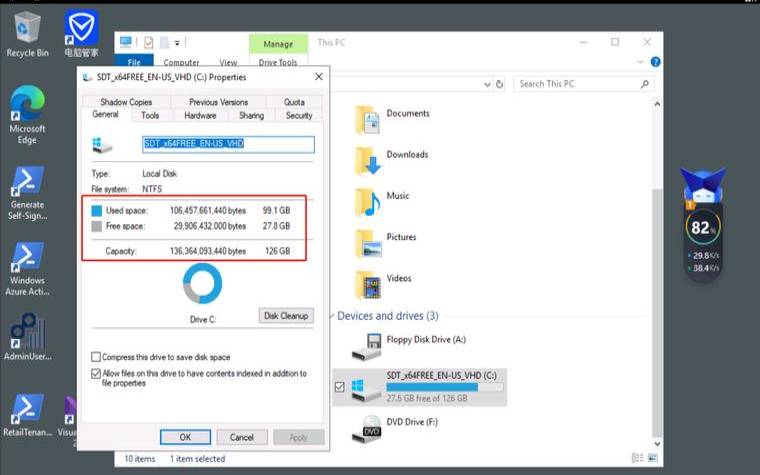Viewport: 760px width, 475px height.
Task: Open the Microsoft Edge desktop icon
Action: pos(27,115)
